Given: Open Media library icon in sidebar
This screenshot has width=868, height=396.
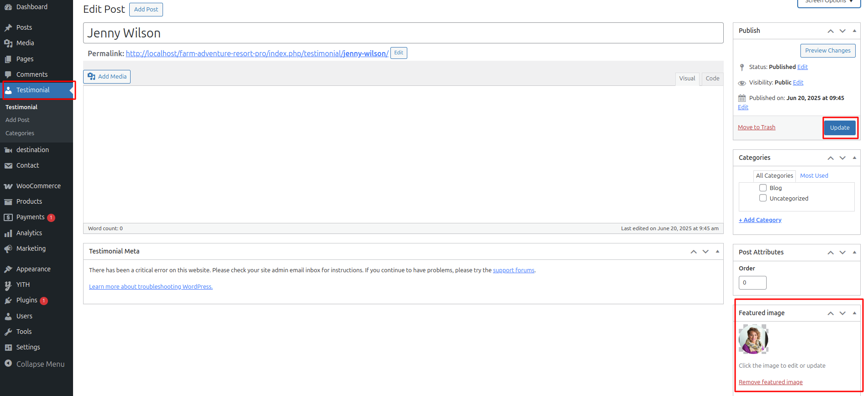Looking at the screenshot, I should 8,43.
